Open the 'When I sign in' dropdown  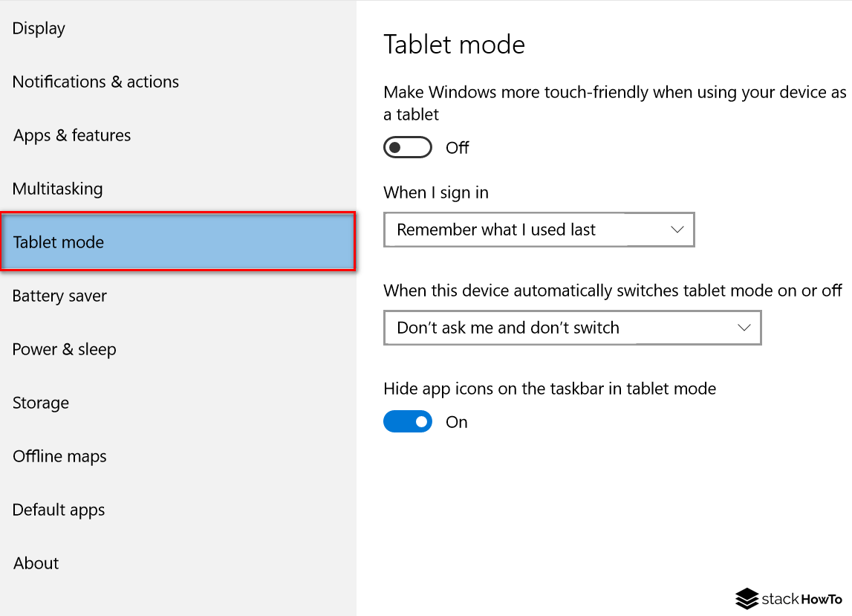click(539, 230)
